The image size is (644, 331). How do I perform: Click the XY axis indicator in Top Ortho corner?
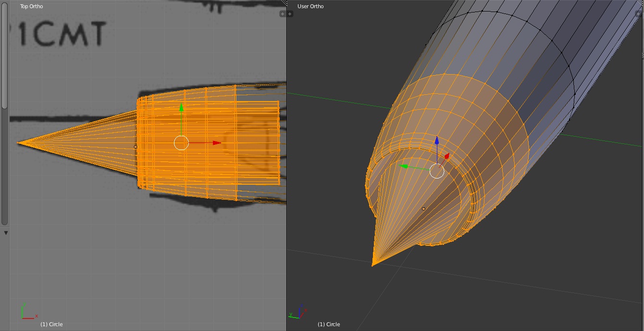pos(28,312)
